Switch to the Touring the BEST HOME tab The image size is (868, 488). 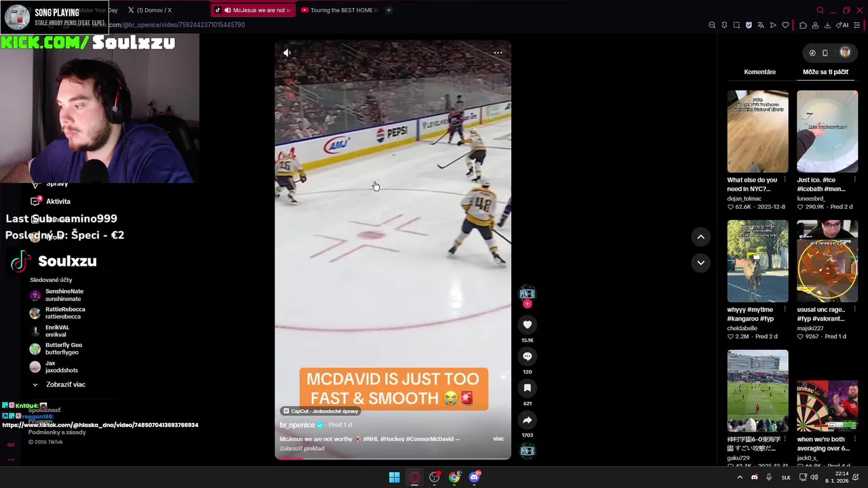pyautogui.click(x=340, y=10)
